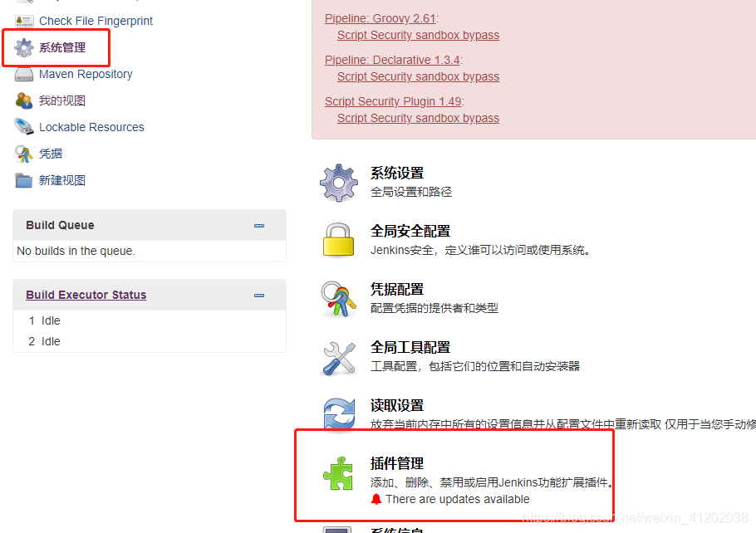Click the 系统设置 gear icon
Image resolution: width=756 pixels, height=533 pixels.
tap(338, 183)
